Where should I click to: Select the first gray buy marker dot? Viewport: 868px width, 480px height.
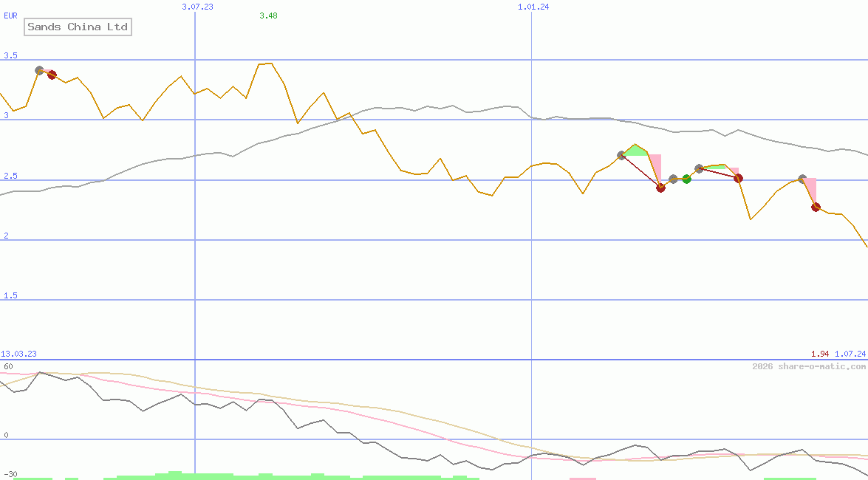(x=38, y=70)
